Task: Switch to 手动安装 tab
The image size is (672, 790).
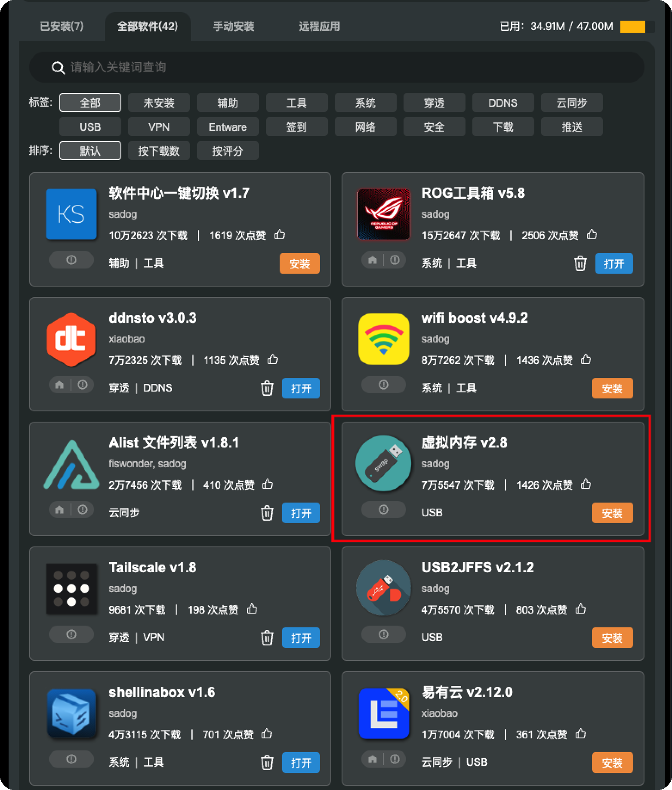Action: click(234, 27)
